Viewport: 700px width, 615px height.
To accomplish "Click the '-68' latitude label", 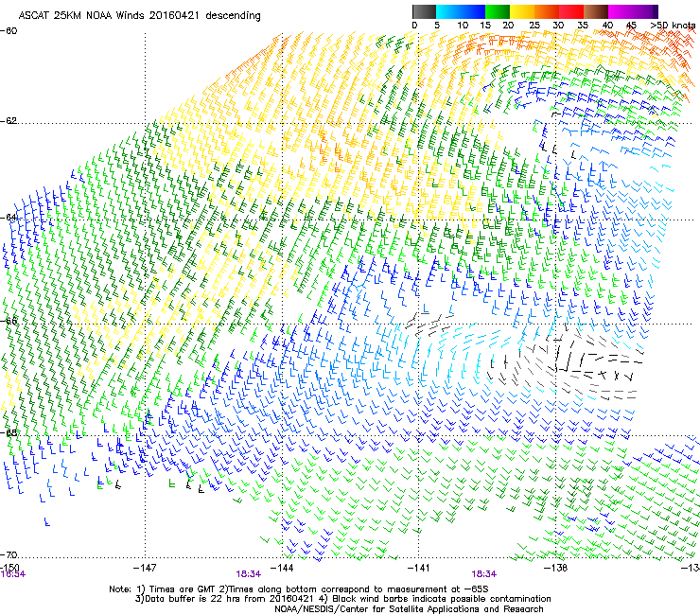I will coord(9,432).
